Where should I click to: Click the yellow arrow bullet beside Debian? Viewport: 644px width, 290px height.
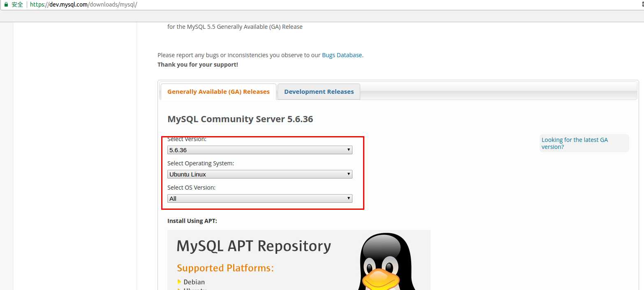[x=179, y=282]
